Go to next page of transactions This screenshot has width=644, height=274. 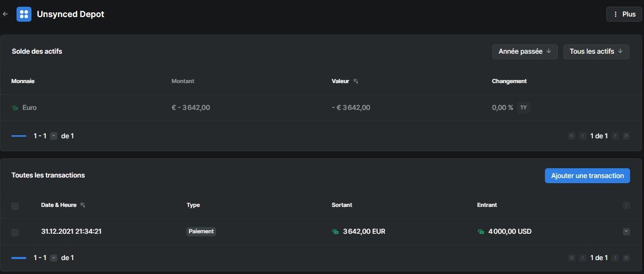tap(615, 257)
